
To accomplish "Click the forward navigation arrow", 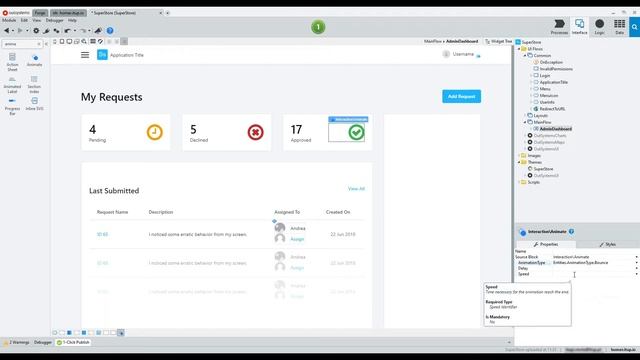I will [20, 31].
